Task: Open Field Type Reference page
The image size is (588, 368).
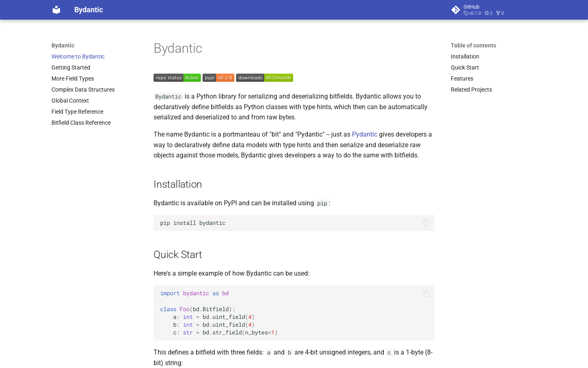Action: 77,112
